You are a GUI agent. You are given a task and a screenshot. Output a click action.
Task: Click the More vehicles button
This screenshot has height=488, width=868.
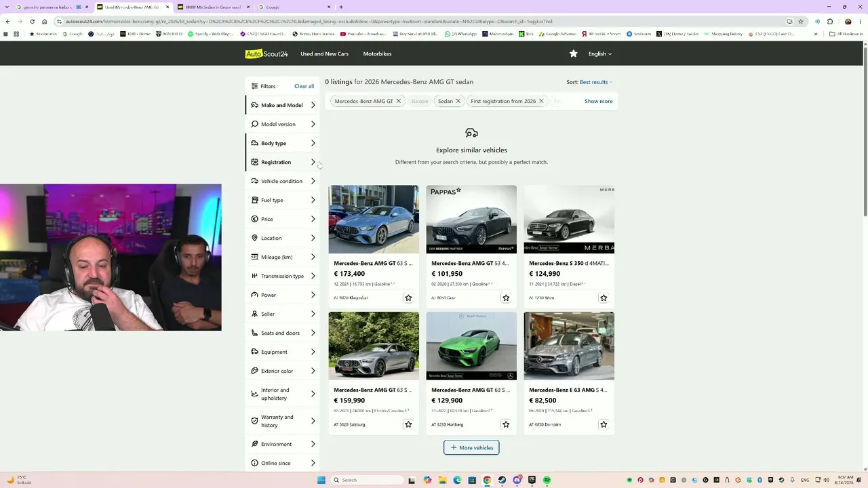[471, 447]
